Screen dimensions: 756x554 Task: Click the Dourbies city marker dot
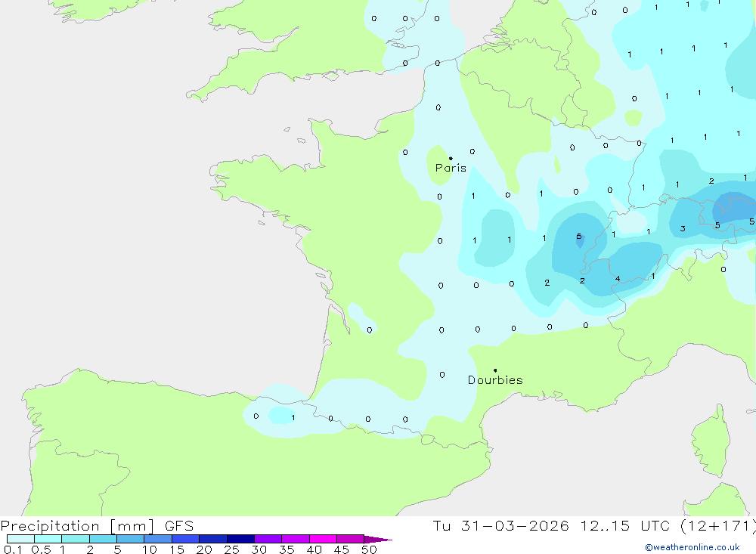coord(495,370)
